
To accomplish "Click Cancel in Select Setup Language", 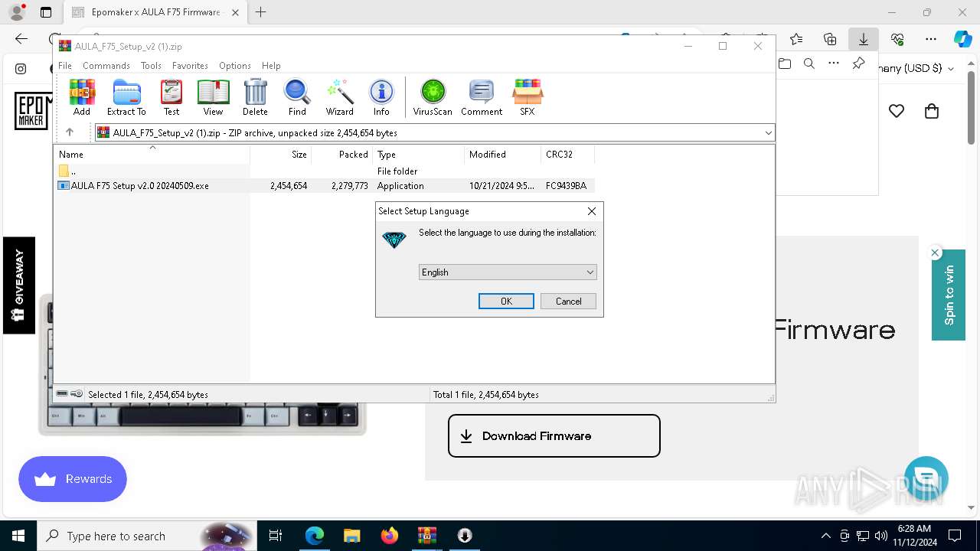I will coord(568,302).
